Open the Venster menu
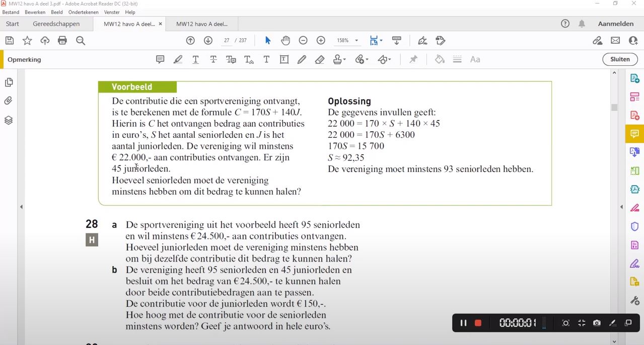644x345 pixels. pyautogui.click(x=112, y=12)
